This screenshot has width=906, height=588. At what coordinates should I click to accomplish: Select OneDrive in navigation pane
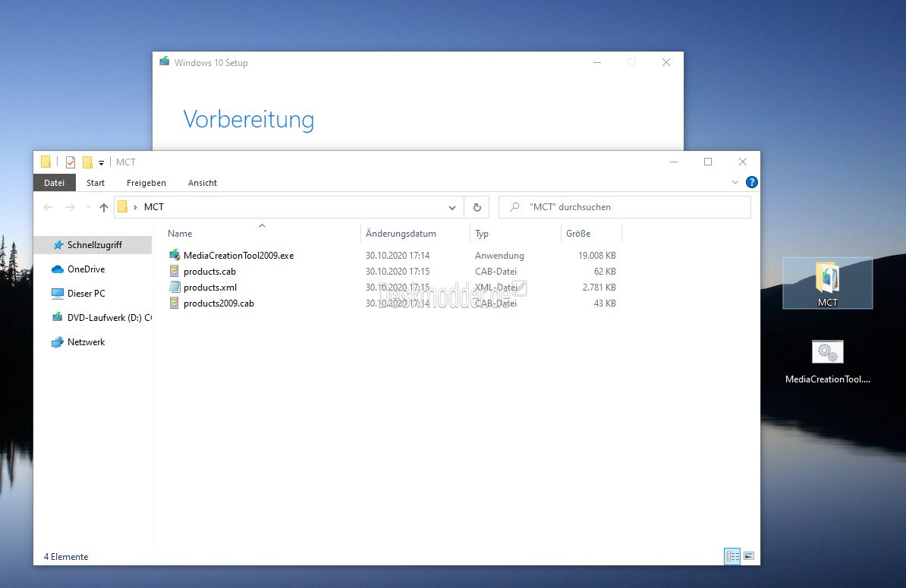coord(86,269)
